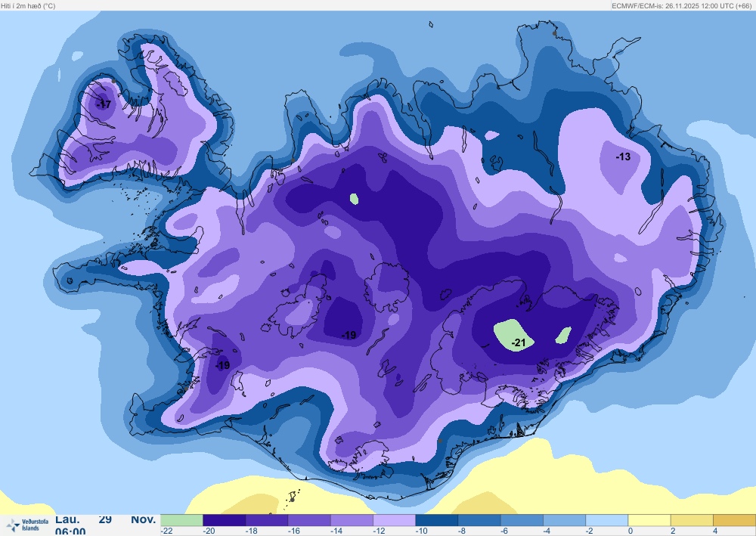This screenshot has height=536, width=756.
Task: Click the legend value -12
Action: 379,531
